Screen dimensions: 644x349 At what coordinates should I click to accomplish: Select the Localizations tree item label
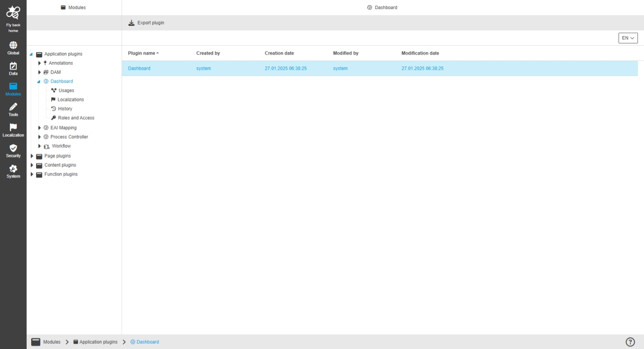71,100
